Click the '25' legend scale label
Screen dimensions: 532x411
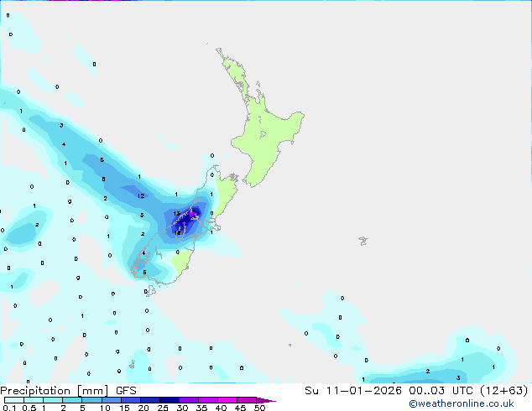(163, 408)
